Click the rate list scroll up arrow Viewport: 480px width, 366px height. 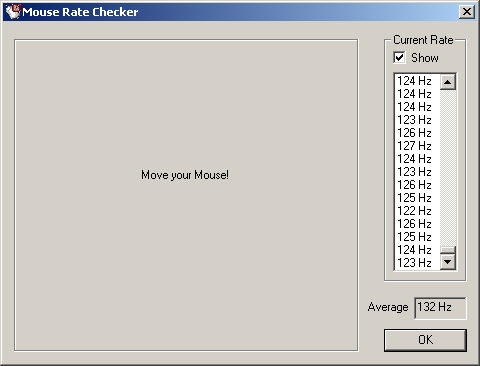pyautogui.click(x=448, y=82)
